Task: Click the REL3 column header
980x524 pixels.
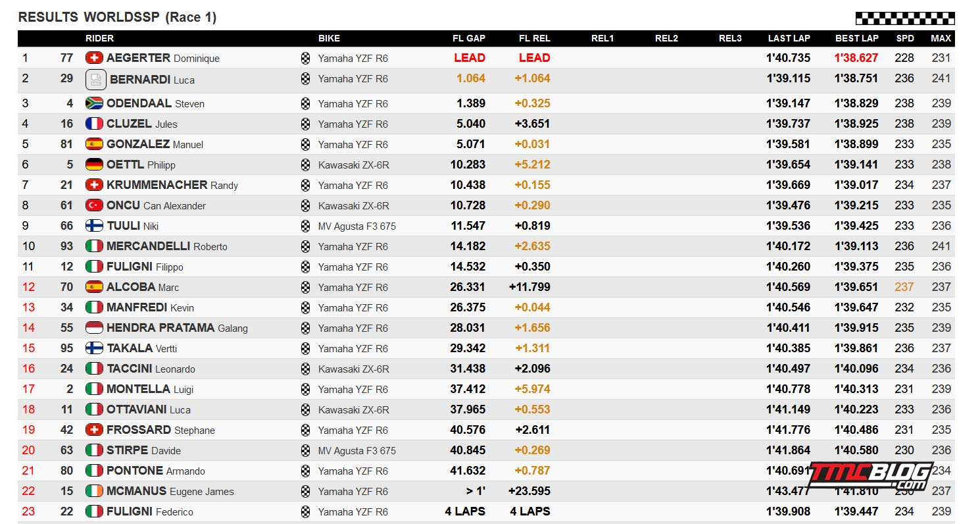Action: coord(730,39)
